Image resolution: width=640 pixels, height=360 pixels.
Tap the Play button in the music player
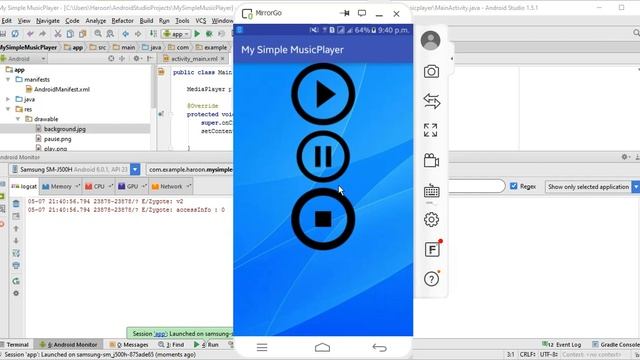point(323,94)
